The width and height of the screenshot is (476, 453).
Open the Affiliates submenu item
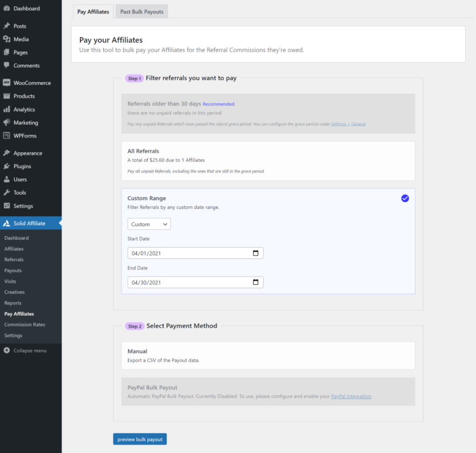tap(14, 249)
